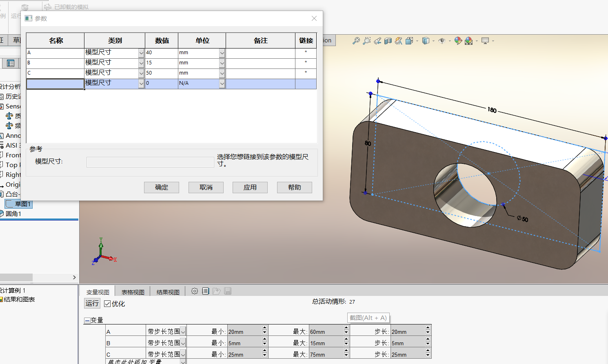Click the 最小 20mm field for variable A
The image size is (608, 364).
pyautogui.click(x=245, y=331)
